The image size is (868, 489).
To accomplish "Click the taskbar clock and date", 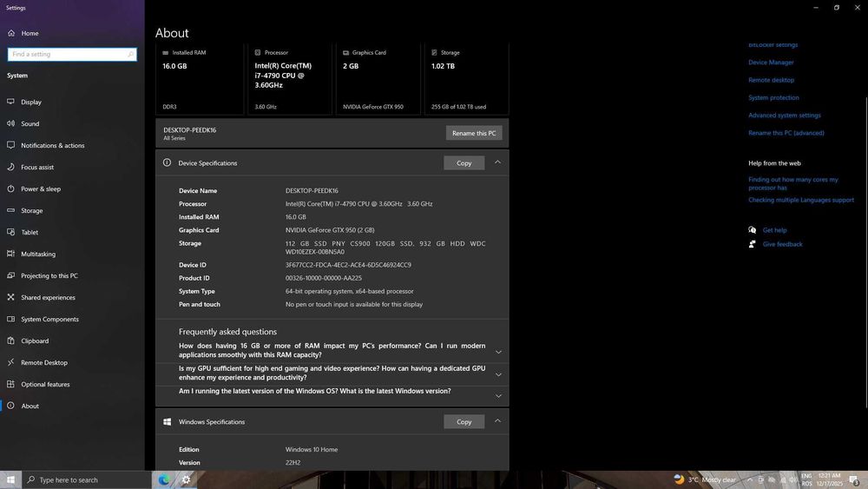I will click(829, 479).
